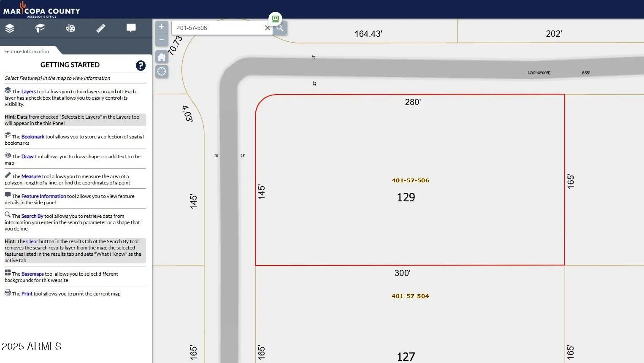Click the Maricopa County Assessor's Office logo

(x=41, y=10)
